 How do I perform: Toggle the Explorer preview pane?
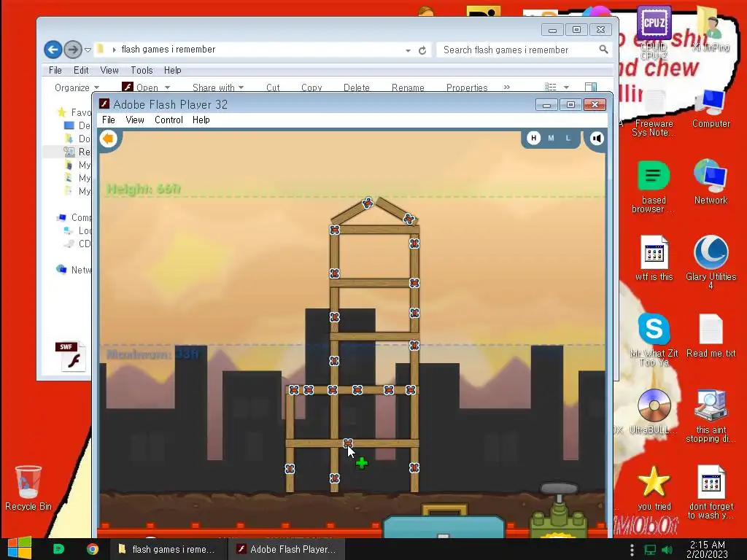click(x=591, y=87)
